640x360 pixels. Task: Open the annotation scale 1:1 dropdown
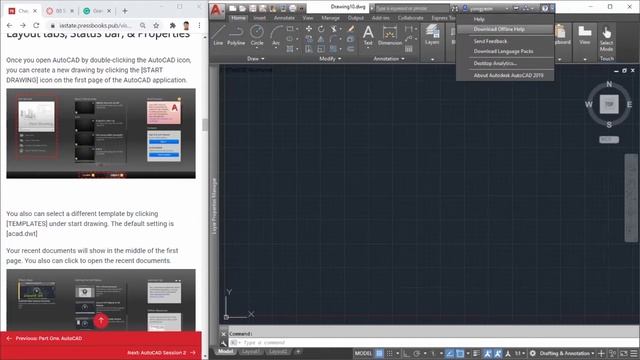point(519,353)
